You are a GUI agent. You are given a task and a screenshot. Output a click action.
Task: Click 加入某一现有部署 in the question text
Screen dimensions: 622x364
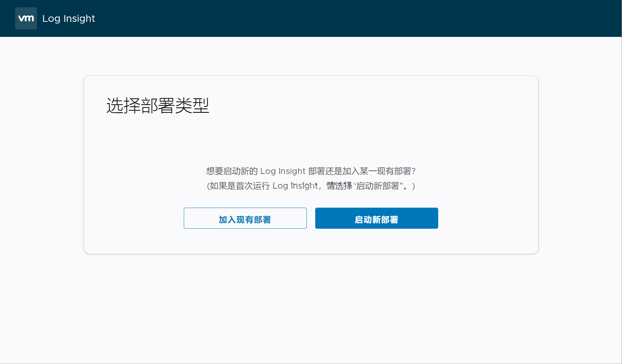pyautogui.click(x=377, y=171)
